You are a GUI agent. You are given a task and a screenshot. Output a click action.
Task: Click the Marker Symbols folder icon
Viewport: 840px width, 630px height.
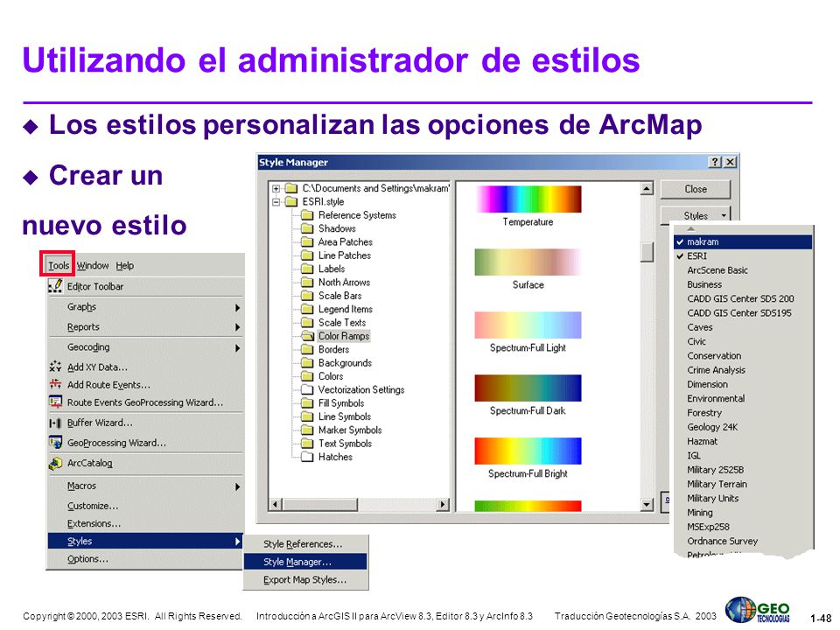tap(307, 430)
